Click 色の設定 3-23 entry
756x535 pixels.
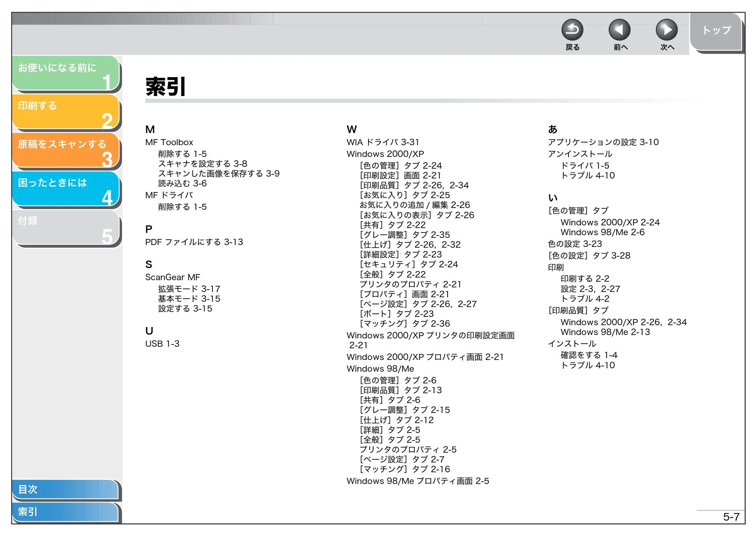[575, 244]
